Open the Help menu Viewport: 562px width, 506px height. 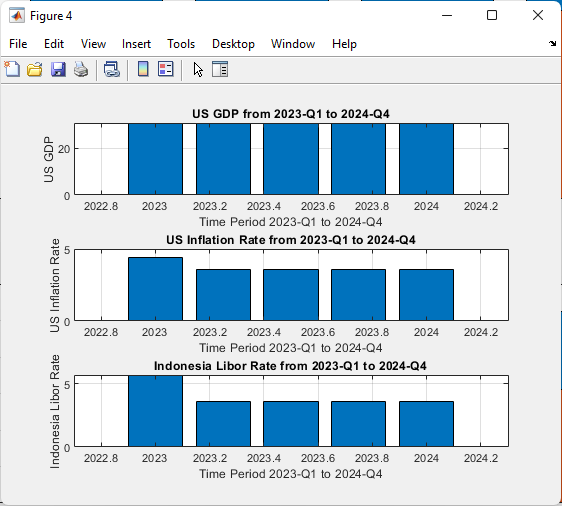(x=344, y=44)
